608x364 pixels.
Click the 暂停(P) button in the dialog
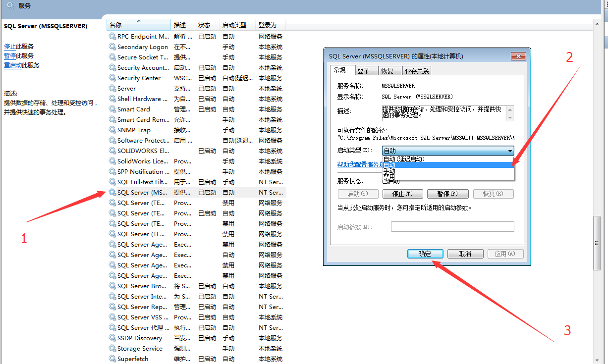(x=448, y=194)
